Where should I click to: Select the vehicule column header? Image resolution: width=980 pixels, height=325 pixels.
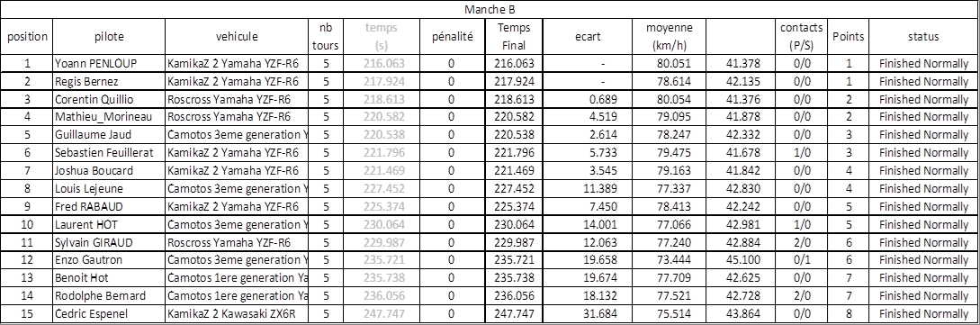(x=237, y=36)
